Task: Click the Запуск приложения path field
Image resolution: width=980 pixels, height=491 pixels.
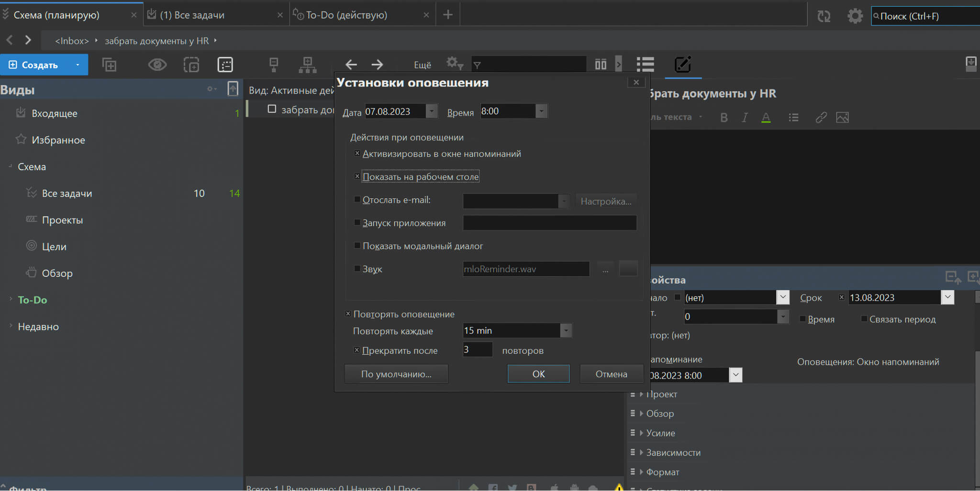Action: [x=549, y=223]
